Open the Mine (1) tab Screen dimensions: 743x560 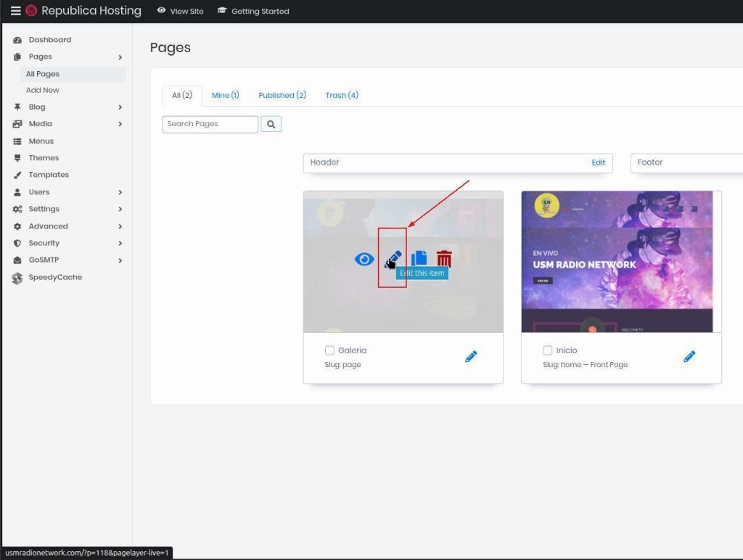[225, 95]
